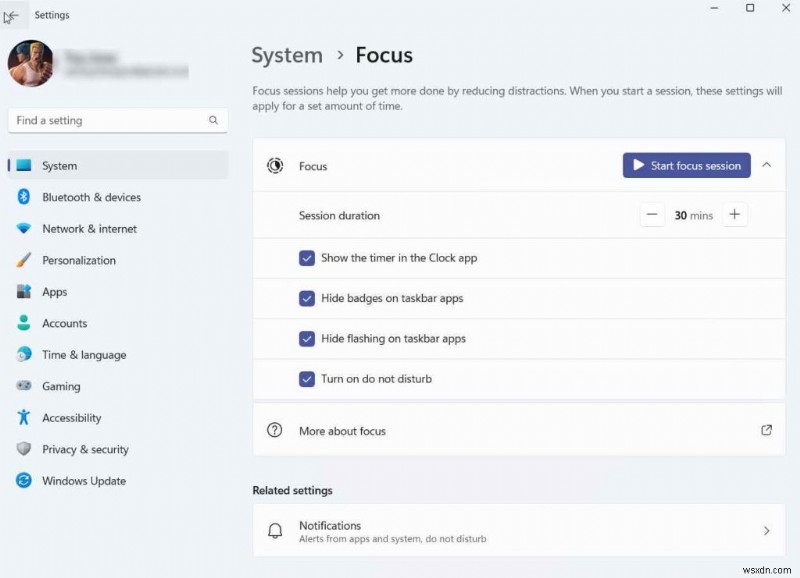Open Notifications related settings chevron

(x=766, y=531)
